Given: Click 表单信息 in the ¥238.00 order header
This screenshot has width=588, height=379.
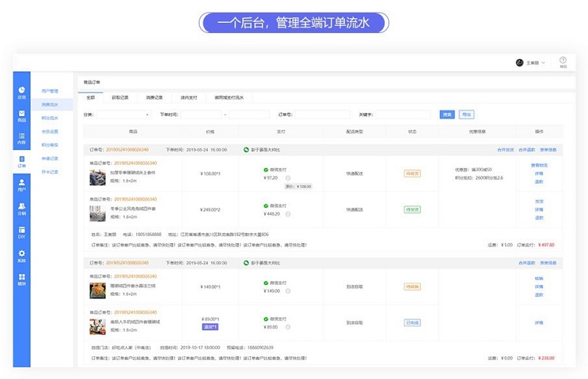Looking at the screenshot, I should [x=548, y=263].
